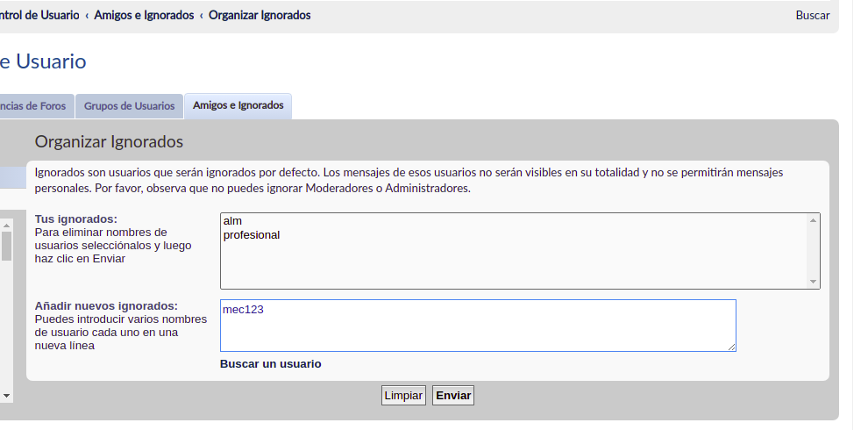Select the Amigos e Ignorados tab
The width and height of the screenshot is (868, 430).
[238, 105]
